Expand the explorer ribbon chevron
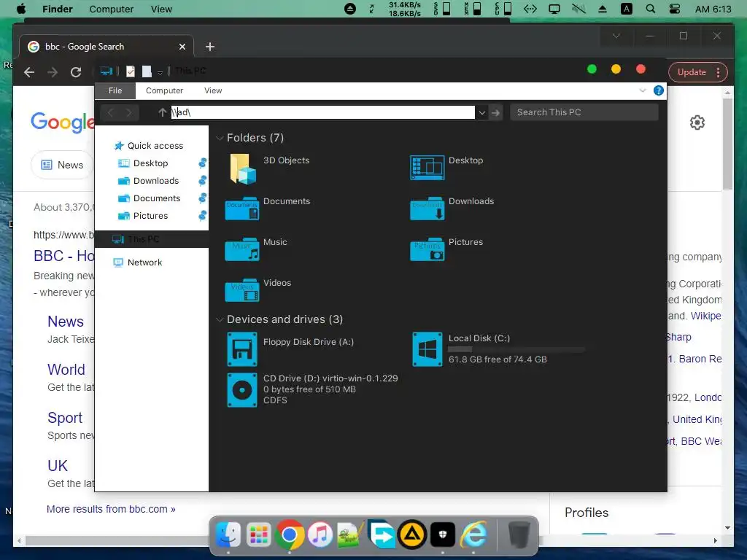This screenshot has height=560, width=747. coord(642,90)
